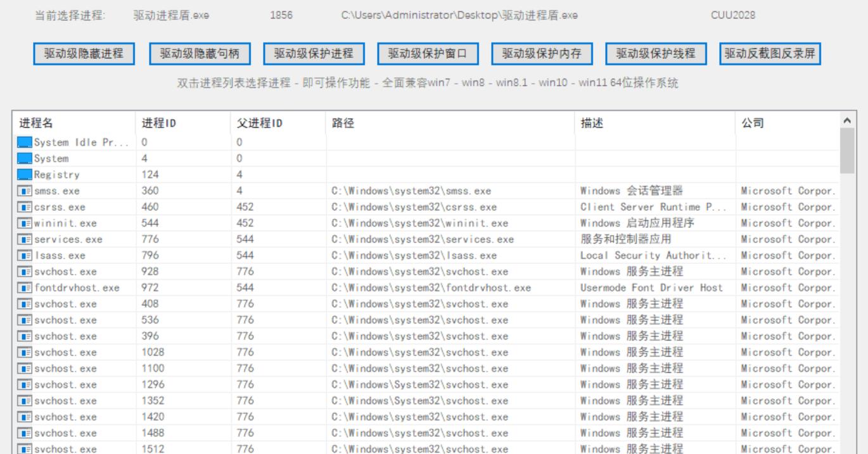Click the fontdrvhost.exe process icon

pyautogui.click(x=25, y=288)
